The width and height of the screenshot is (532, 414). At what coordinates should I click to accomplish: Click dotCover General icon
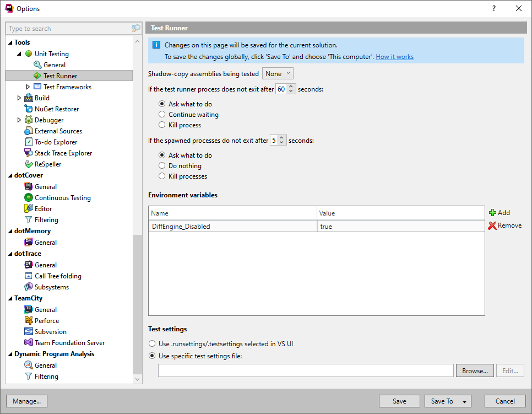click(29, 186)
